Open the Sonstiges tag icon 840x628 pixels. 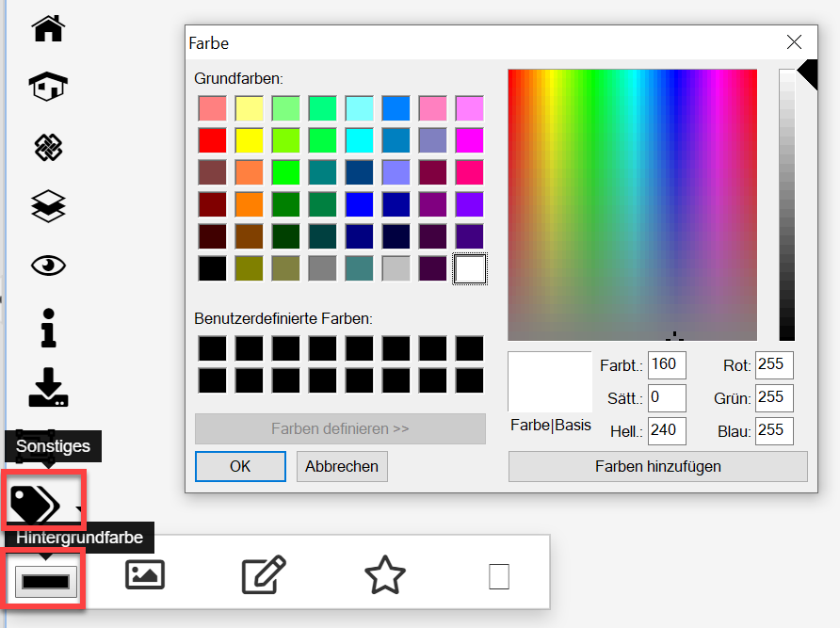36,504
